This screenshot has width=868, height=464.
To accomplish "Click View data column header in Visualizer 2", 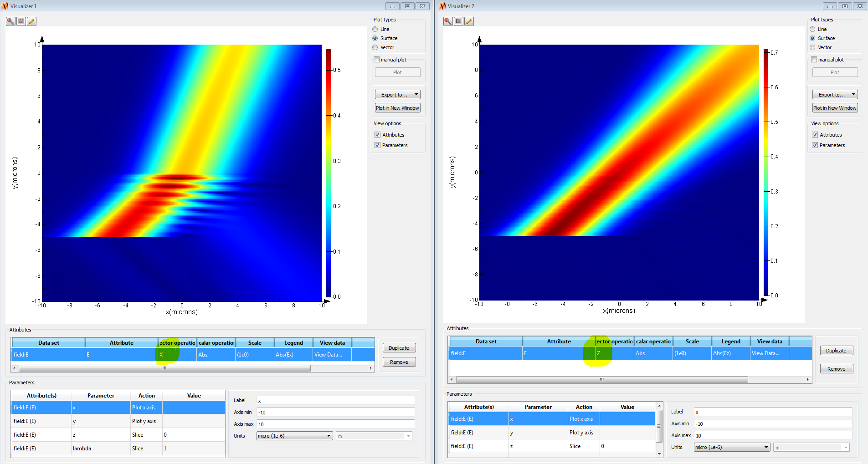I will coord(770,342).
